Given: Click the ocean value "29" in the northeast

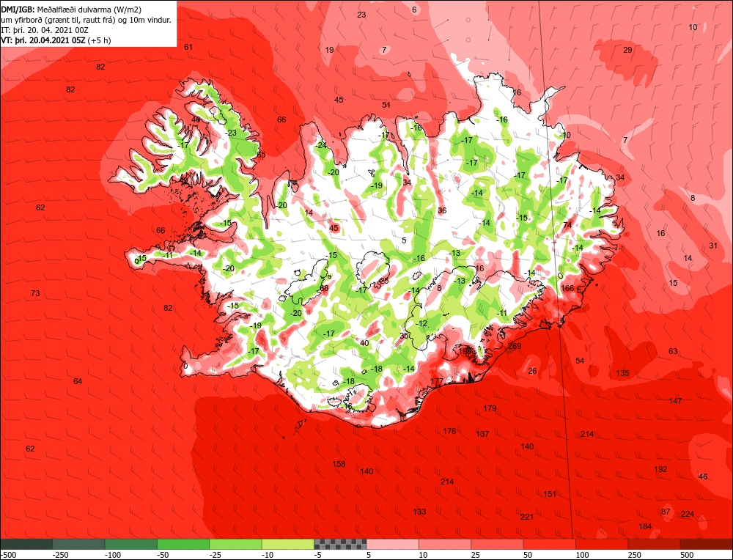Looking at the screenshot, I should pos(627,50).
